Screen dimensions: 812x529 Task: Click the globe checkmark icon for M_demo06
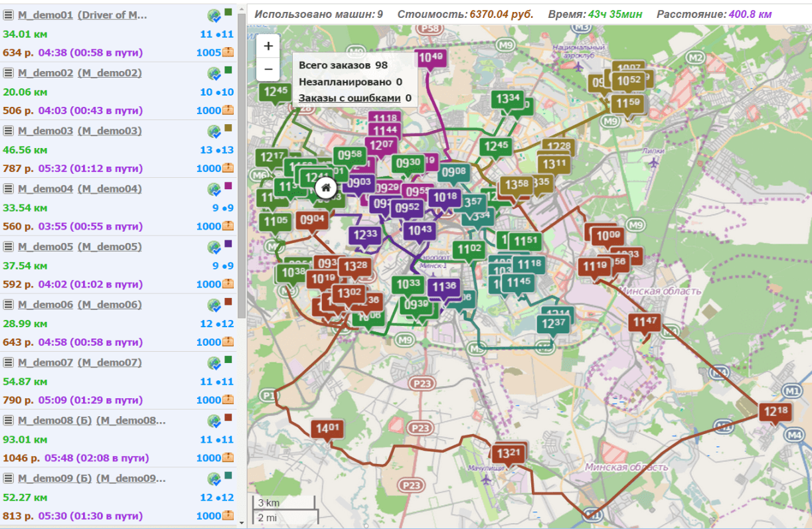click(214, 305)
